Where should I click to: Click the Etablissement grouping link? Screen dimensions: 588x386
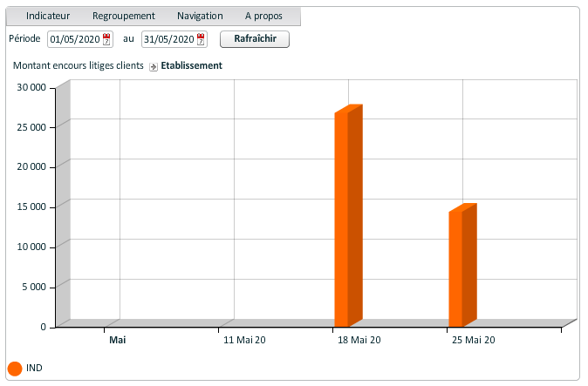192,65
